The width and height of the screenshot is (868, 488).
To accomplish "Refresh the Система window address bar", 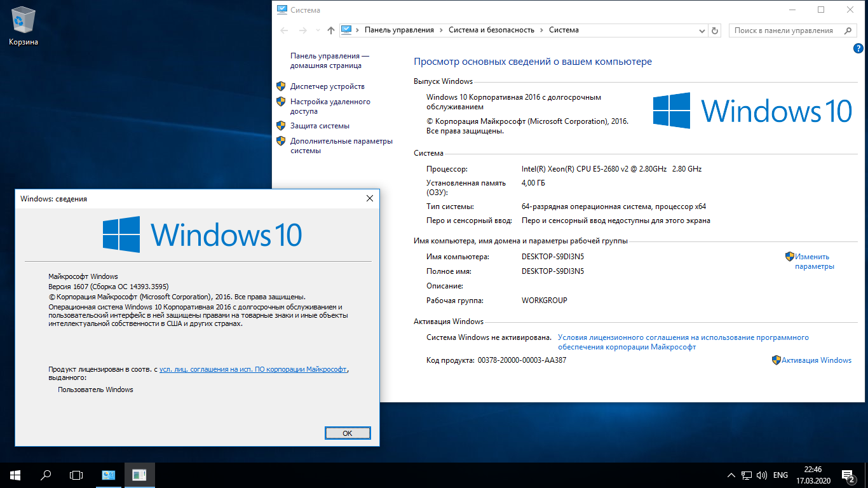I will (715, 30).
